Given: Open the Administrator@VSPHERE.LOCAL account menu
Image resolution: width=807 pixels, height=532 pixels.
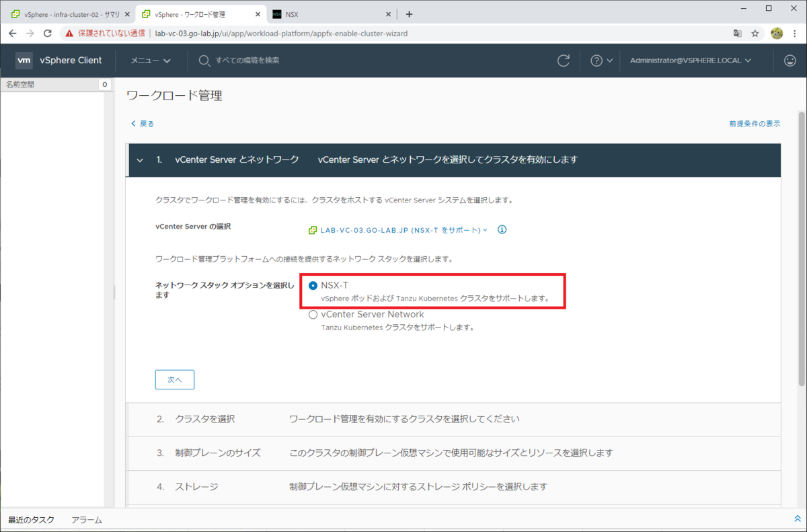Looking at the screenshot, I should (687, 61).
